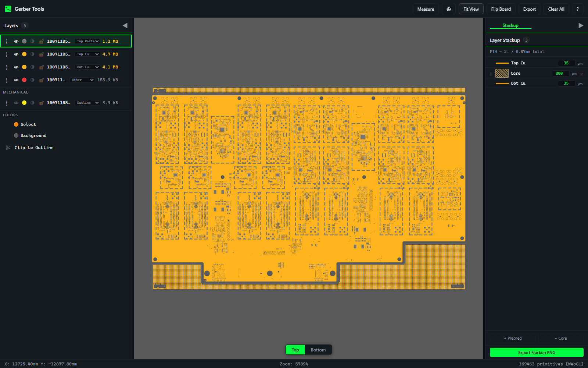Viewport: 588px width, 368px height.
Task: Hide the Other layer via eye icon
Action: pyautogui.click(x=16, y=80)
